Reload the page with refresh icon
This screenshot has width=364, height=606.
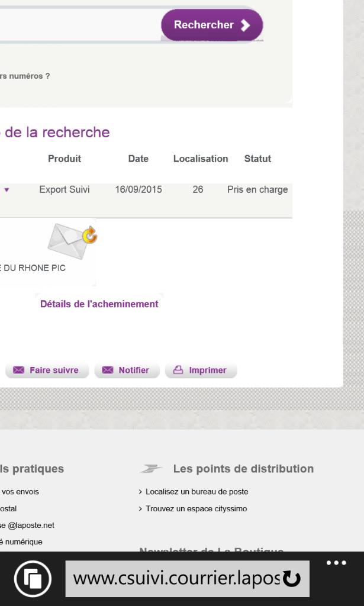pyautogui.click(x=292, y=579)
